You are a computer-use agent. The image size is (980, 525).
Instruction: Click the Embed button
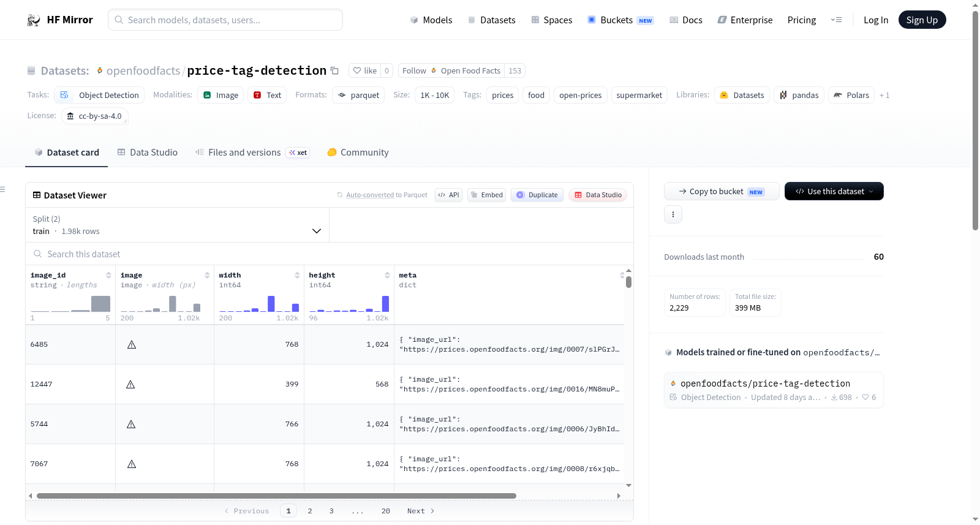(x=486, y=195)
